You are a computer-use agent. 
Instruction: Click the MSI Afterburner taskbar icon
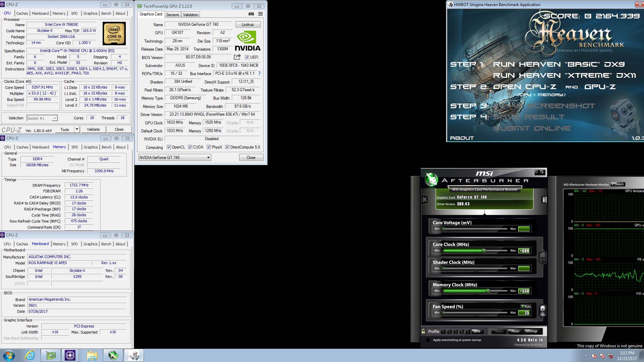(x=113, y=355)
